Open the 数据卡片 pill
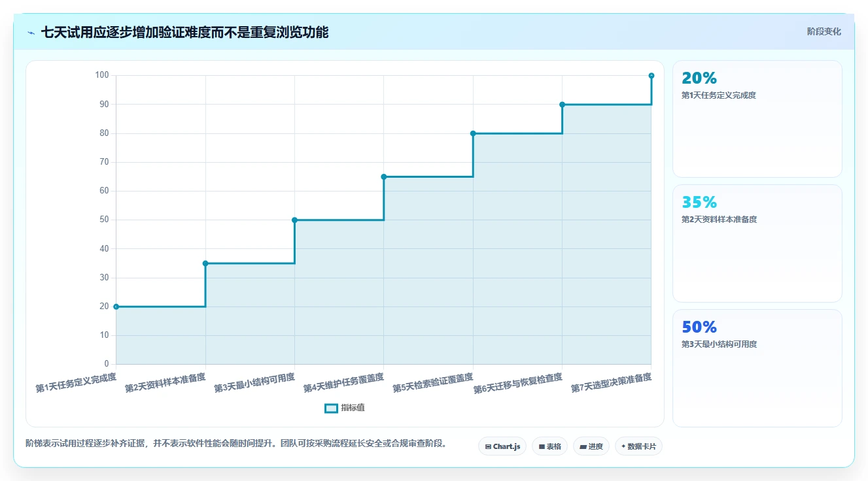Viewport: 868px width, 481px height. (x=639, y=446)
